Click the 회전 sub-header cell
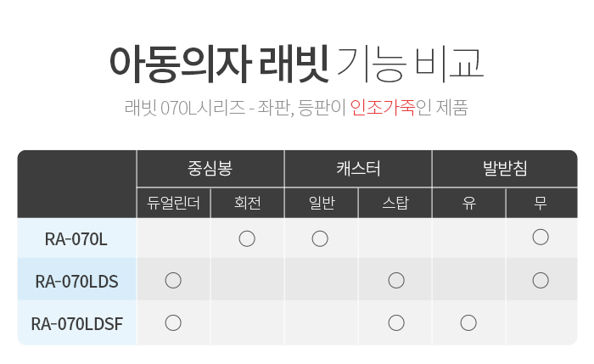This screenshot has width=594, height=364. point(248,203)
